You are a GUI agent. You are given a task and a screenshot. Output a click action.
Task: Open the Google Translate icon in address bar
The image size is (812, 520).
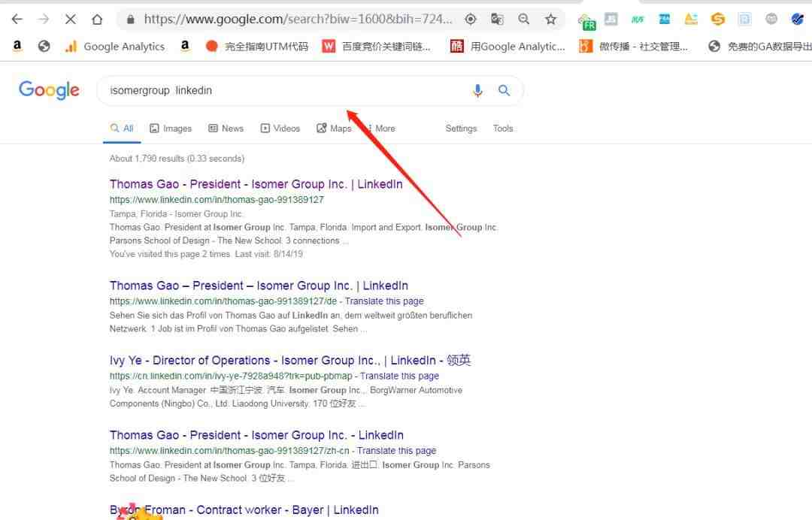pos(497,20)
